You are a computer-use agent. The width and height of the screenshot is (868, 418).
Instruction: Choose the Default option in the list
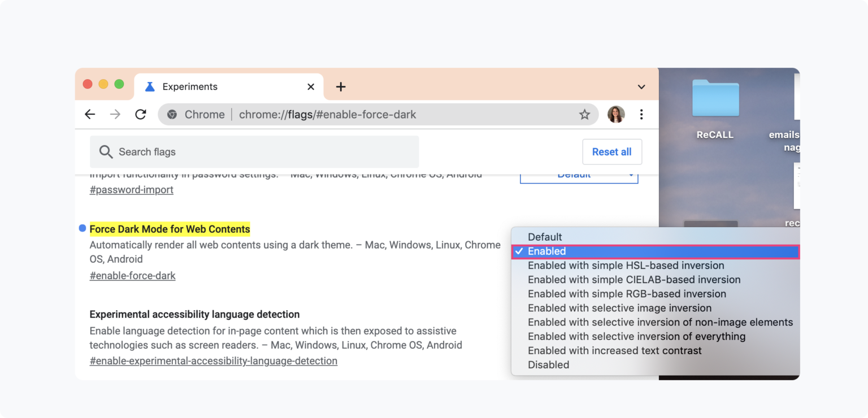[x=545, y=237]
